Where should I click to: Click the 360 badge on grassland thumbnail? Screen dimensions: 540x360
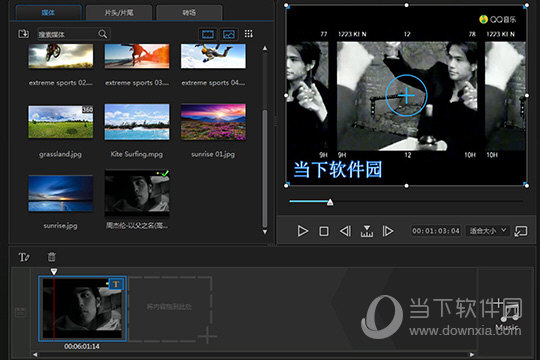click(87, 110)
